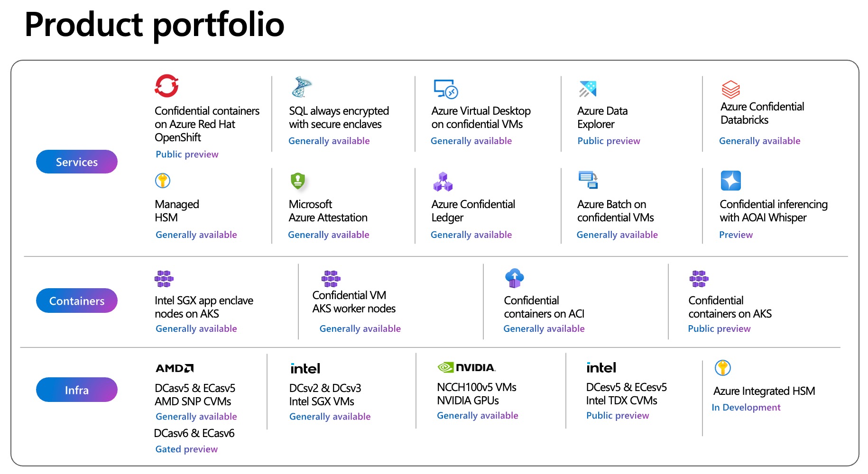Screen dimensions: 868x474
Task: Click the Azure Batch on confidential VMs icon
Action: click(588, 180)
